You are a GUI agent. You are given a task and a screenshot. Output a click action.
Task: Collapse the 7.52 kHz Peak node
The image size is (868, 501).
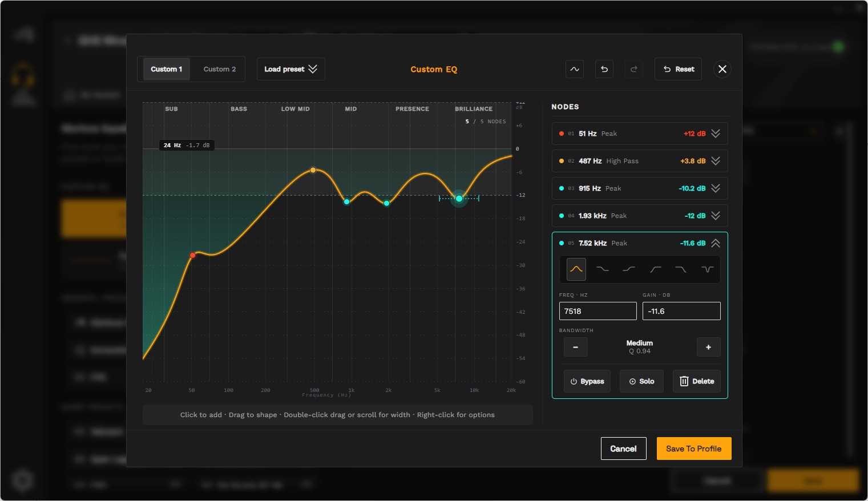tap(716, 243)
